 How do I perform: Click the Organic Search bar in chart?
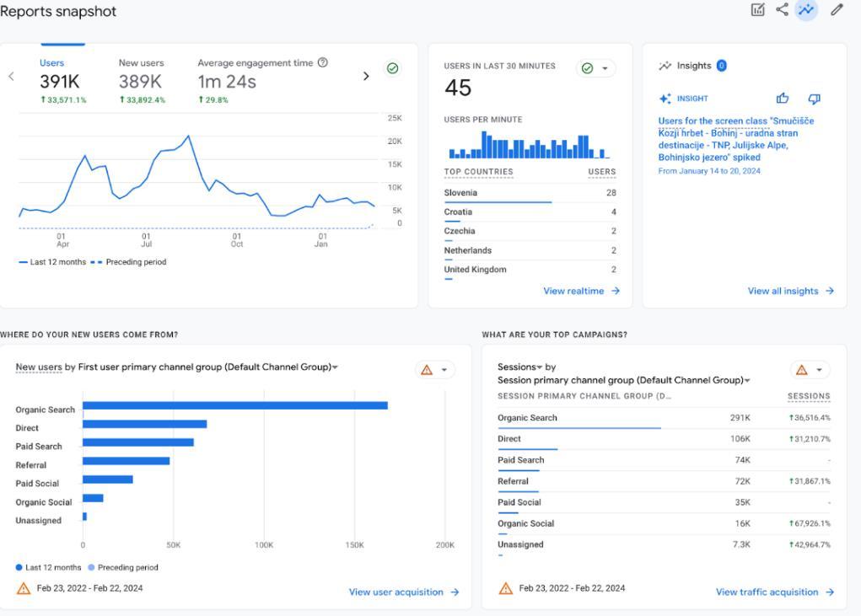coord(235,405)
